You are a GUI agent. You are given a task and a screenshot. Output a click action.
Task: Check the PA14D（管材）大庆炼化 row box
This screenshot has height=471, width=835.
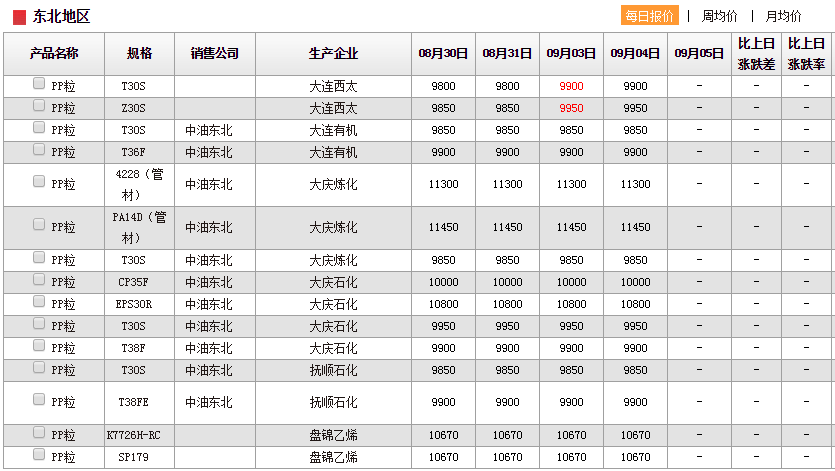tap(38, 224)
